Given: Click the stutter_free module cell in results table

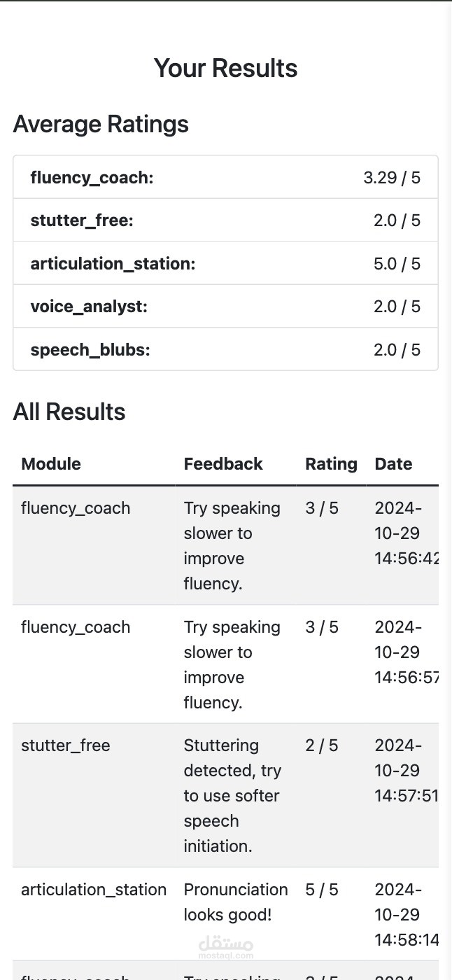Looking at the screenshot, I should 66,745.
